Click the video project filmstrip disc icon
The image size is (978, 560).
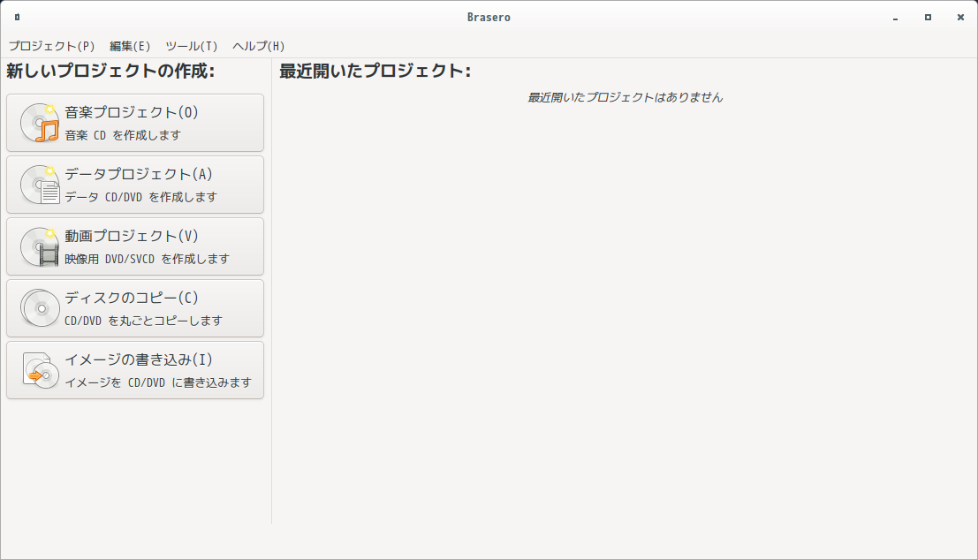(40, 246)
